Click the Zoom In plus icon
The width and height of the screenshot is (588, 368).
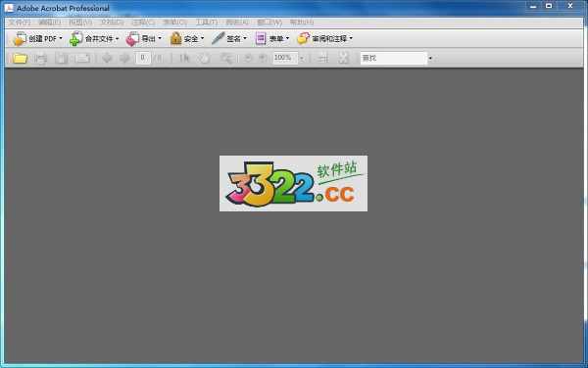(263, 58)
